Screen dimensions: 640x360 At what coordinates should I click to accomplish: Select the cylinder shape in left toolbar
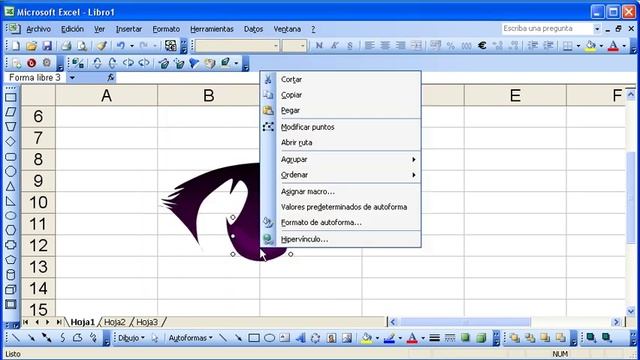click(11, 275)
